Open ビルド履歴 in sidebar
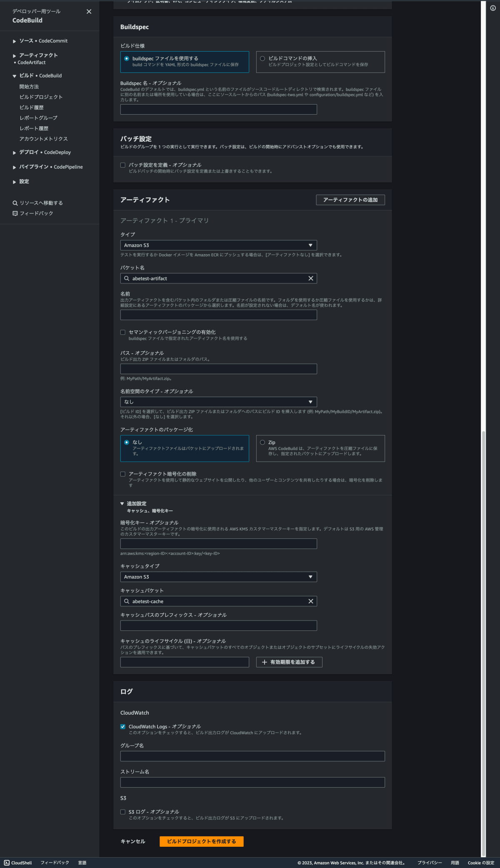Screen dimensions: 500x868 click(x=32, y=108)
